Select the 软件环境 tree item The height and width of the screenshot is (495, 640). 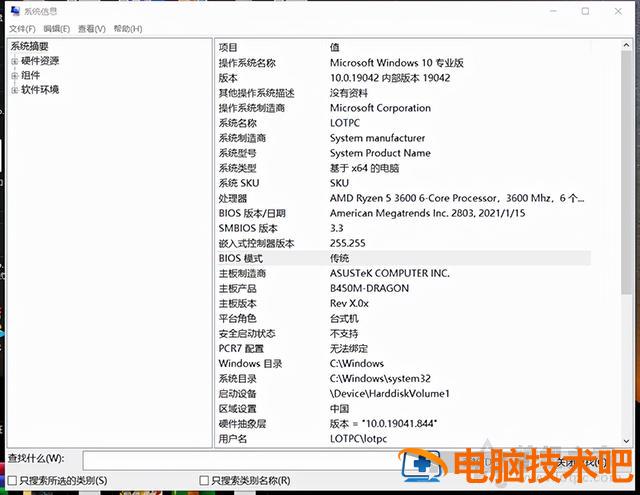(40, 90)
